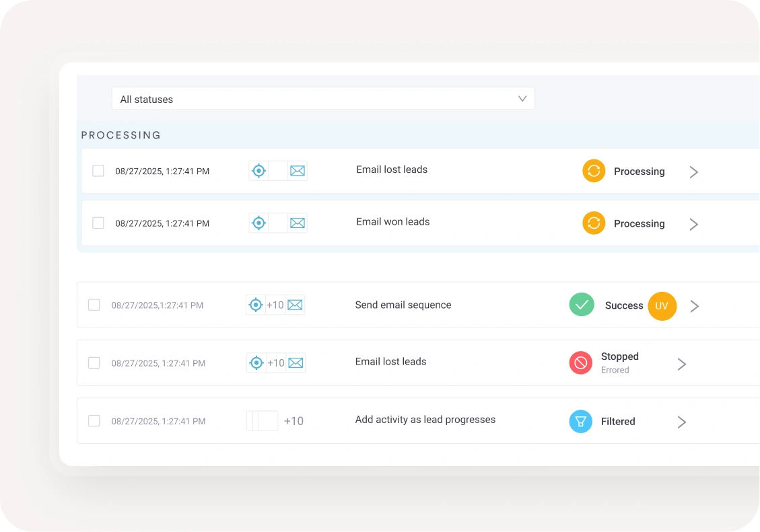Expand the Filtered row arrow
The height and width of the screenshot is (532, 760).
[x=681, y=422]
